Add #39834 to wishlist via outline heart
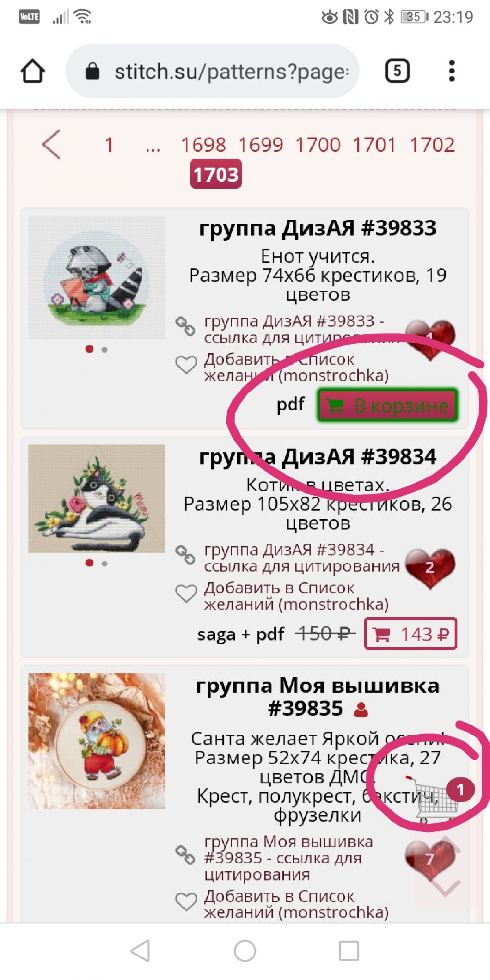 186,594
